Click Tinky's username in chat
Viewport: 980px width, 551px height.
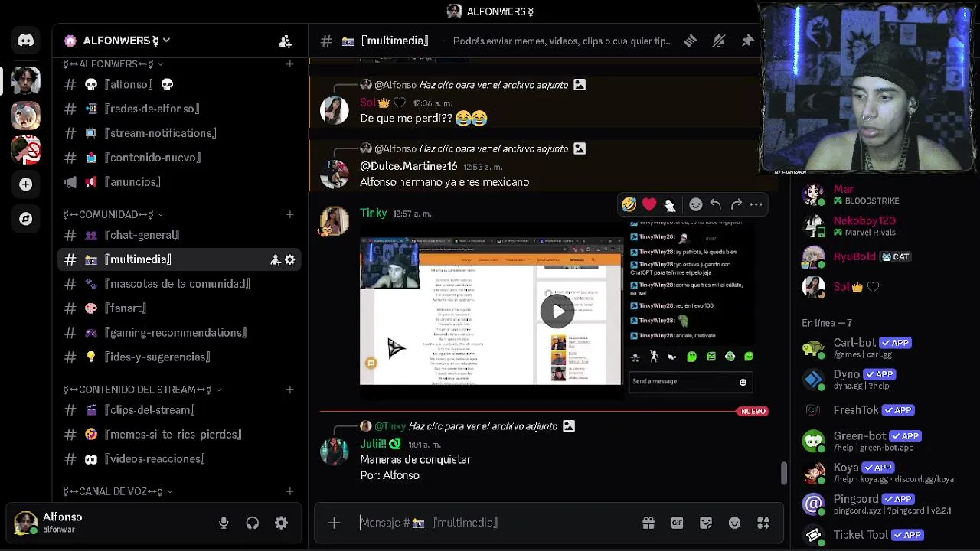click(374, 213)
